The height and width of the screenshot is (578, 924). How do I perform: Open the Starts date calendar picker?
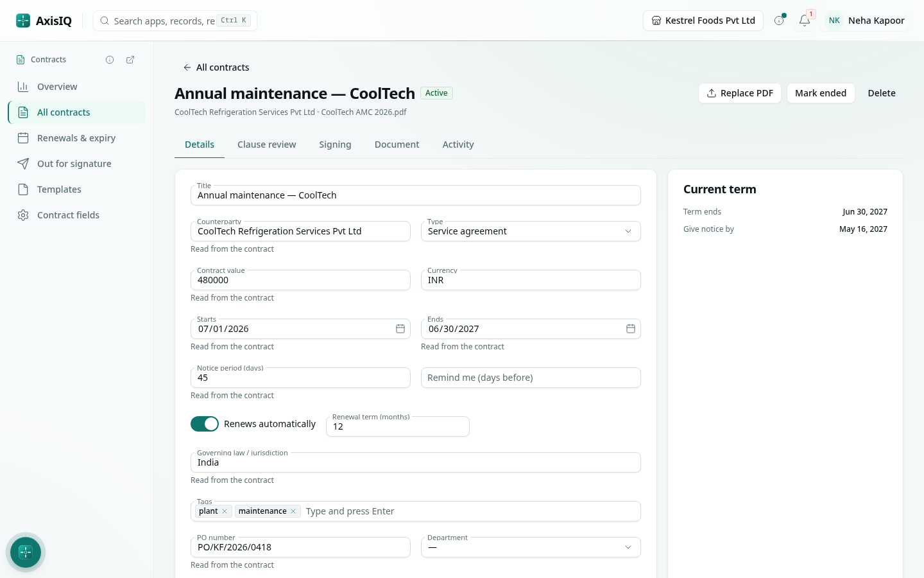[x=400, y=329]
